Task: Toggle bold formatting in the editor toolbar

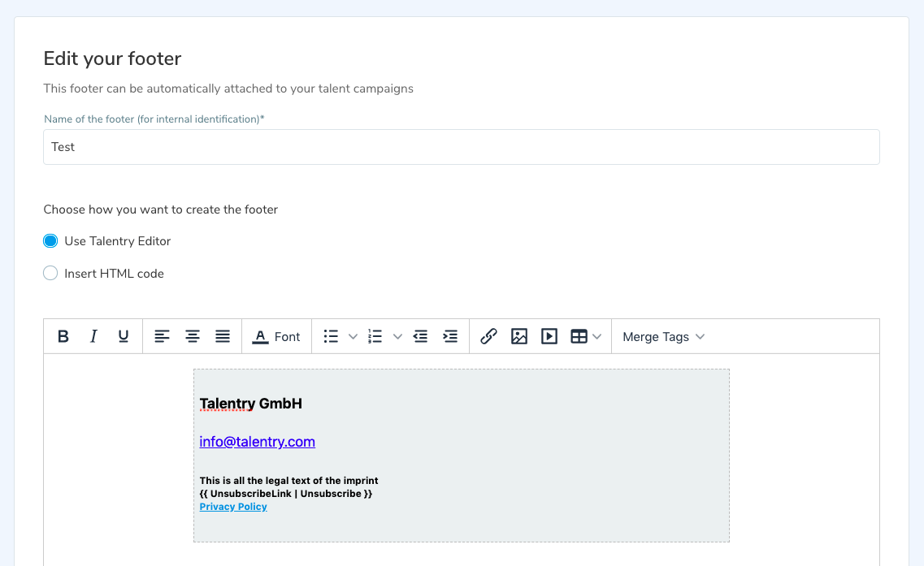Action: [63, 336]
